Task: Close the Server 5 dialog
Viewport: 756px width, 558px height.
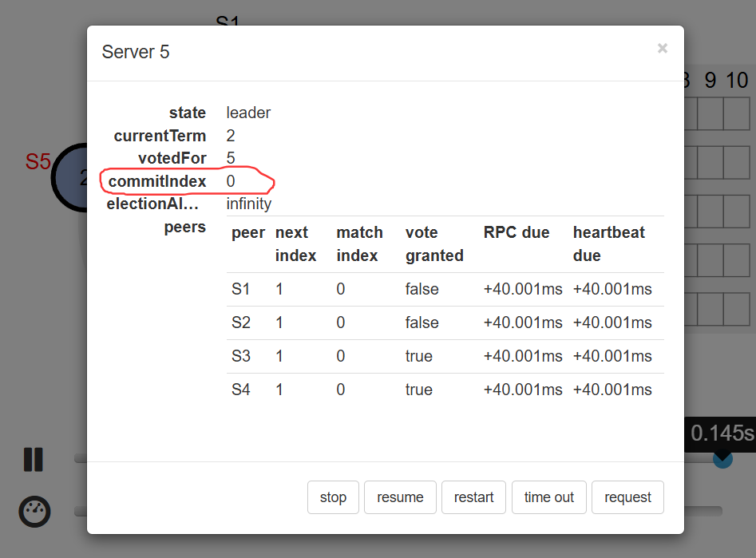Action: 663,48
